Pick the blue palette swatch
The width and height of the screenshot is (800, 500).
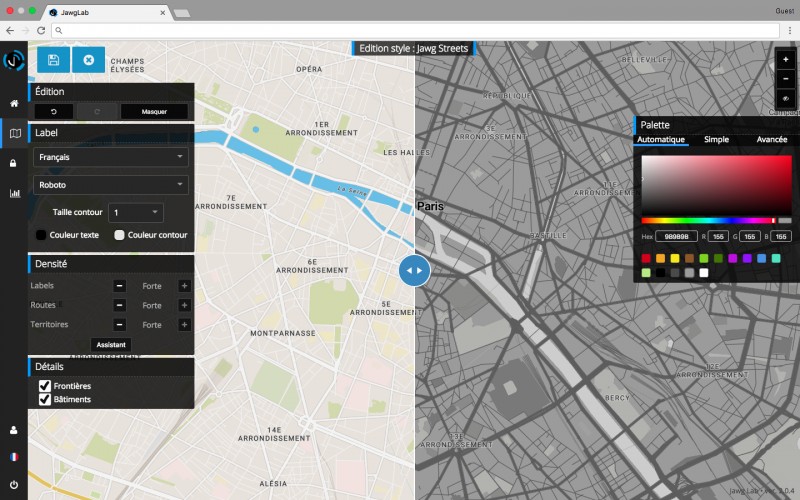tap(761, 259)
